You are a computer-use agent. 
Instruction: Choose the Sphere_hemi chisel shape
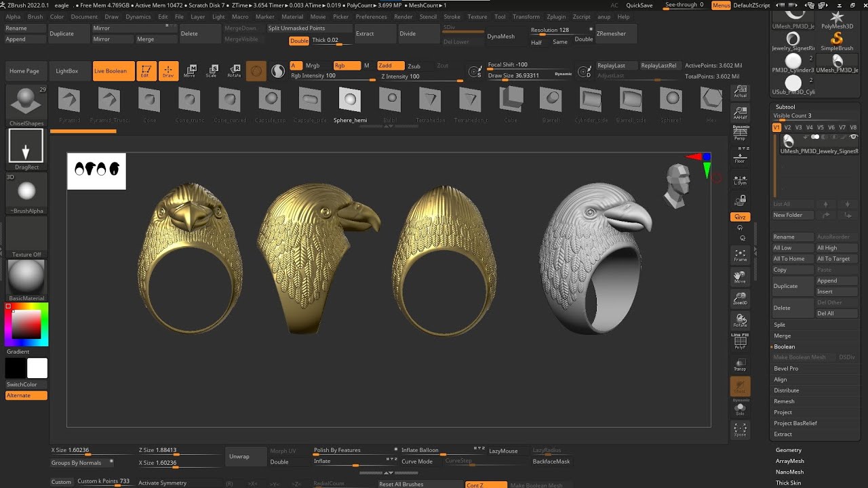tap(350, 105)
